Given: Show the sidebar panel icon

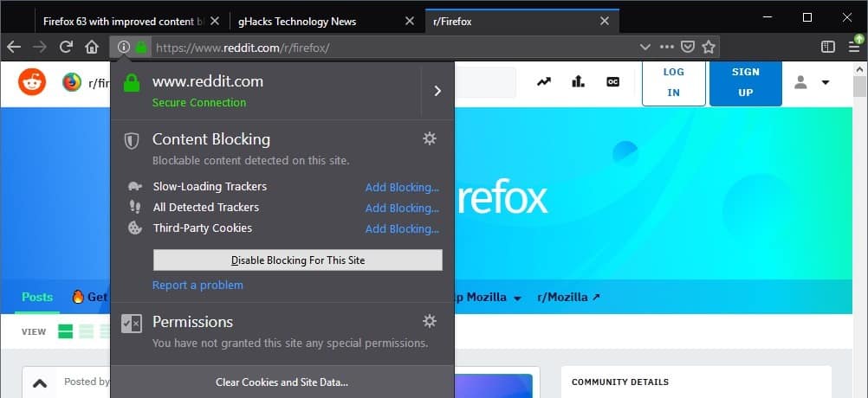Looking at the screenshot, I should point(828,47).
